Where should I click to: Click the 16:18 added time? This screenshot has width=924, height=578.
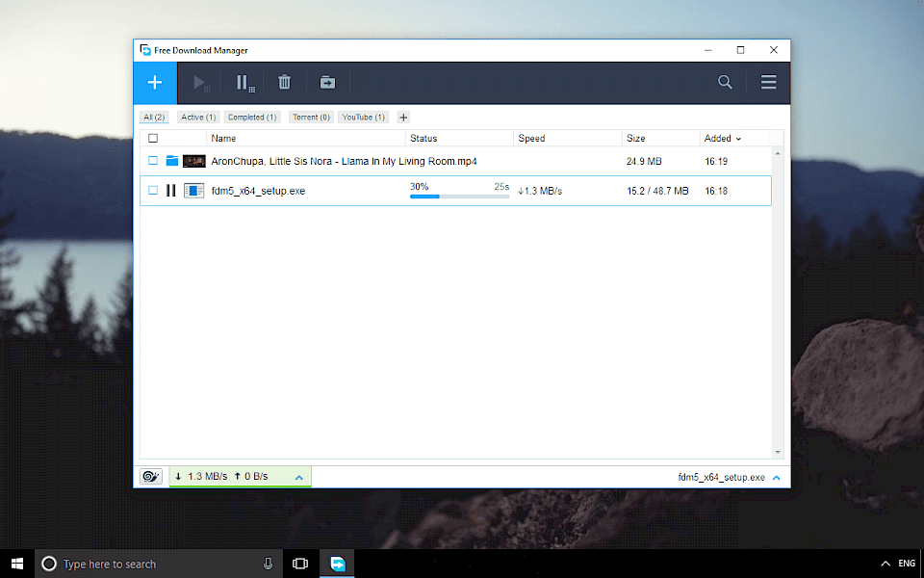(716, 191)
